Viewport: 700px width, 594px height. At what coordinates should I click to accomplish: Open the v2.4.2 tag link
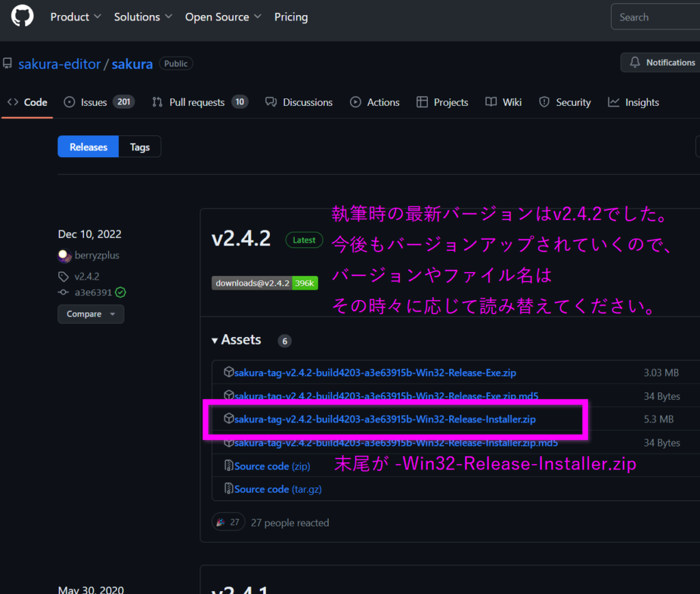87,276
